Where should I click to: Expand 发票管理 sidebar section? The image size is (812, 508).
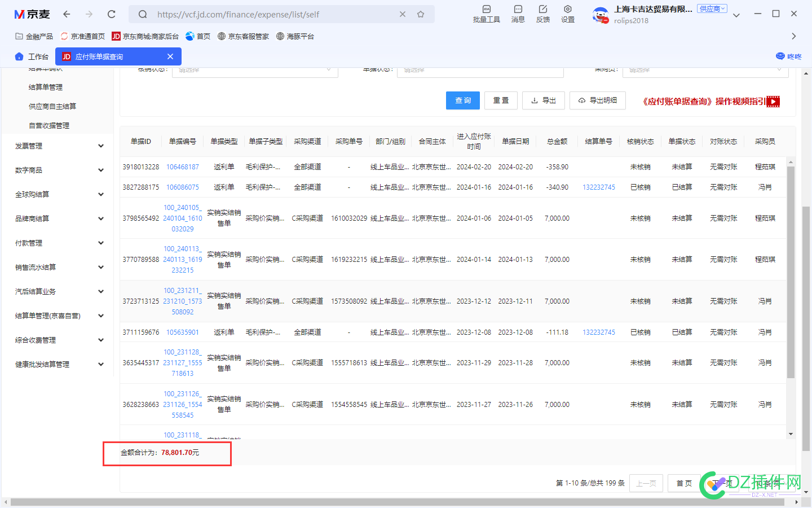[59, 146]
